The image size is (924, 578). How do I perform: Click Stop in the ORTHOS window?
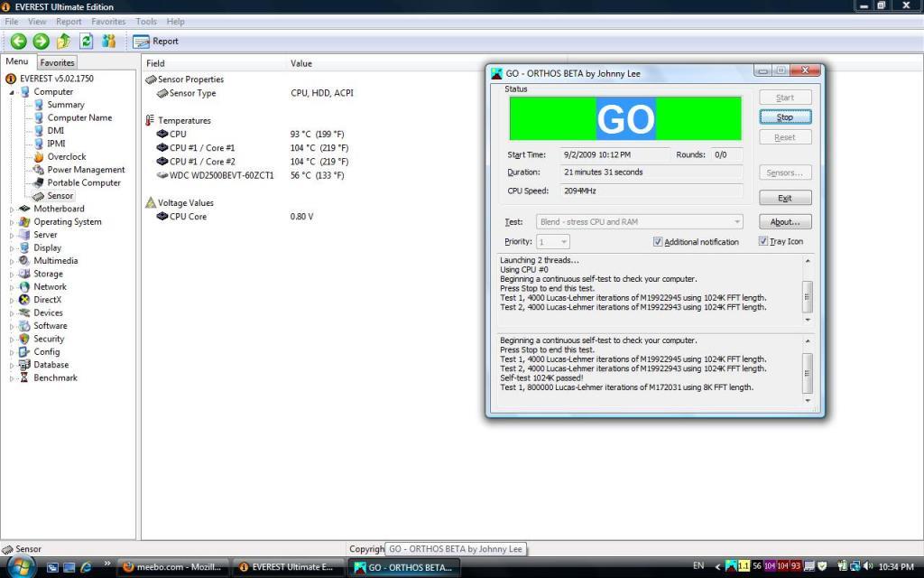coord(785,117)
